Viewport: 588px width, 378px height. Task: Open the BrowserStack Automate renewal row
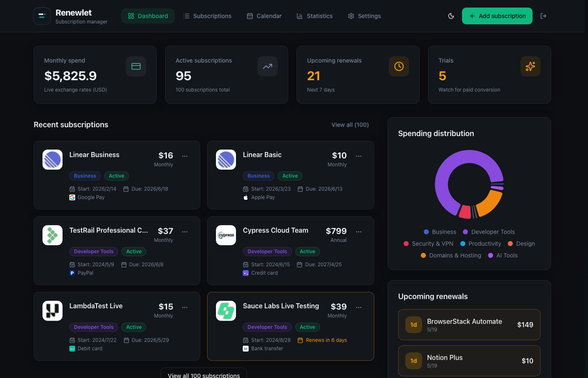469,325
